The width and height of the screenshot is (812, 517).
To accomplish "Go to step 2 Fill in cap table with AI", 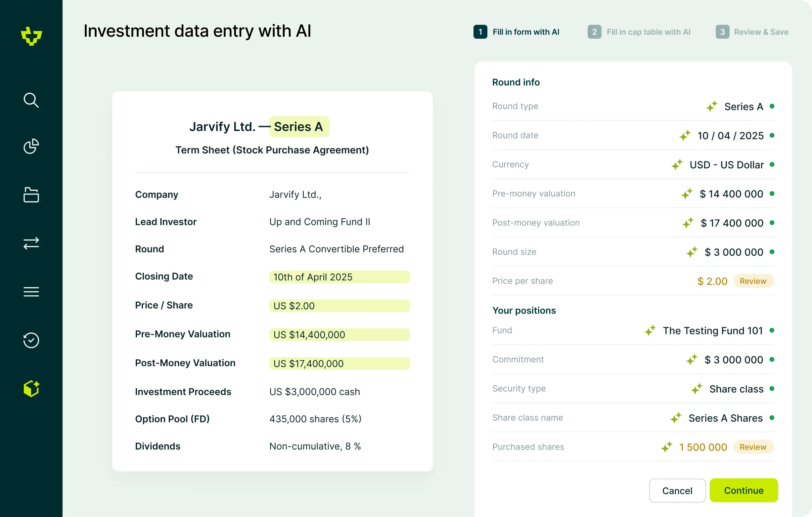I will coord(639,32).
